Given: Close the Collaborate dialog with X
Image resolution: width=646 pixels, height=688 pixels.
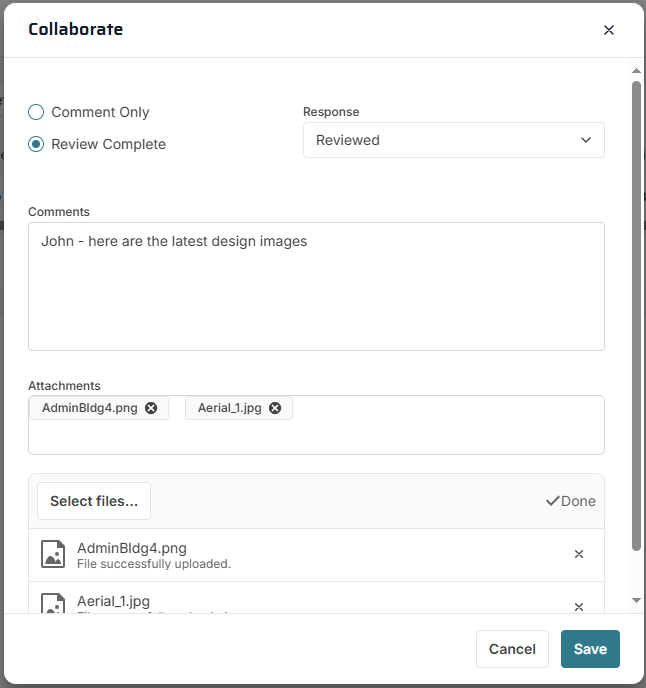Looking at the screenshot, I should point(608,30).
